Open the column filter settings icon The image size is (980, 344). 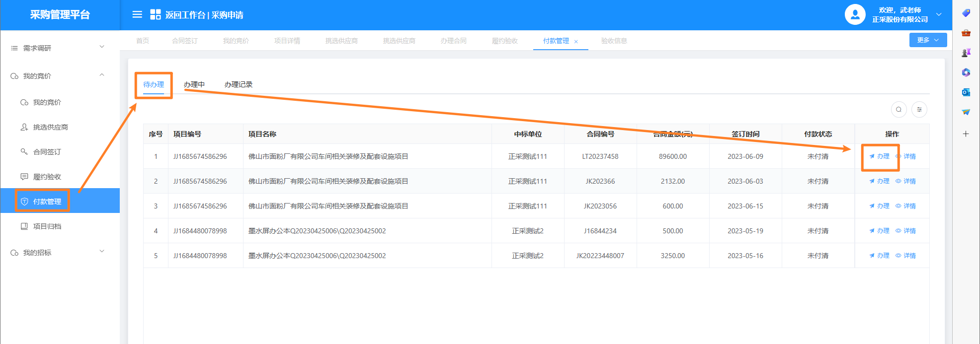[x=919, y=109]
